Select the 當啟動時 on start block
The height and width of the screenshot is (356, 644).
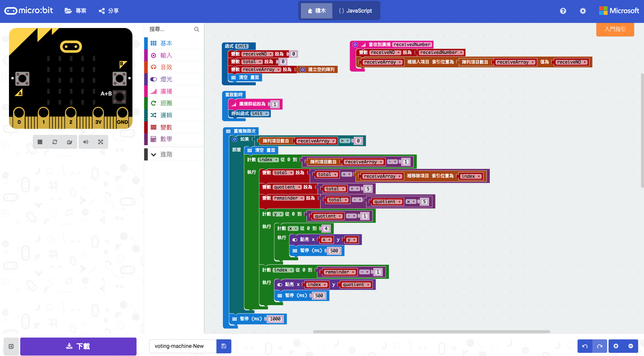[234, 95]
